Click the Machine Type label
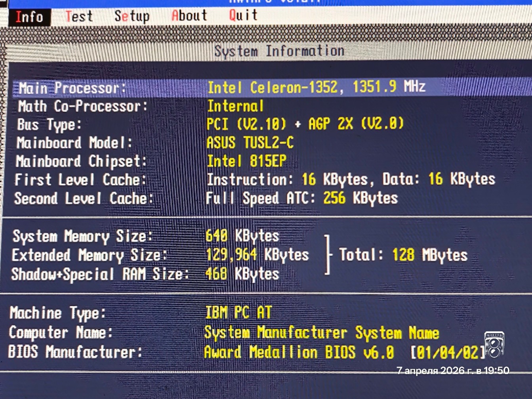This screenshot has width=532, height=399. coord(58,313)
